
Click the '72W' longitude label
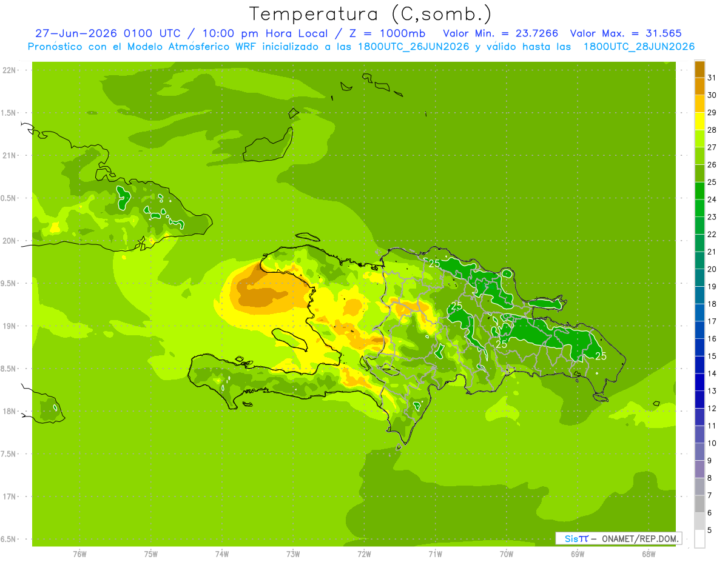point(364,554)
